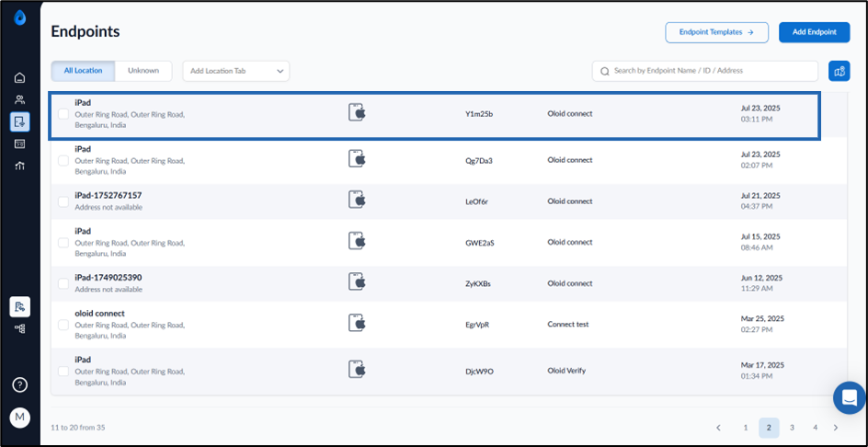Screen dimensions: 868x447
Task: Focus the endpoint search field
Action: [x=704, y=71]
